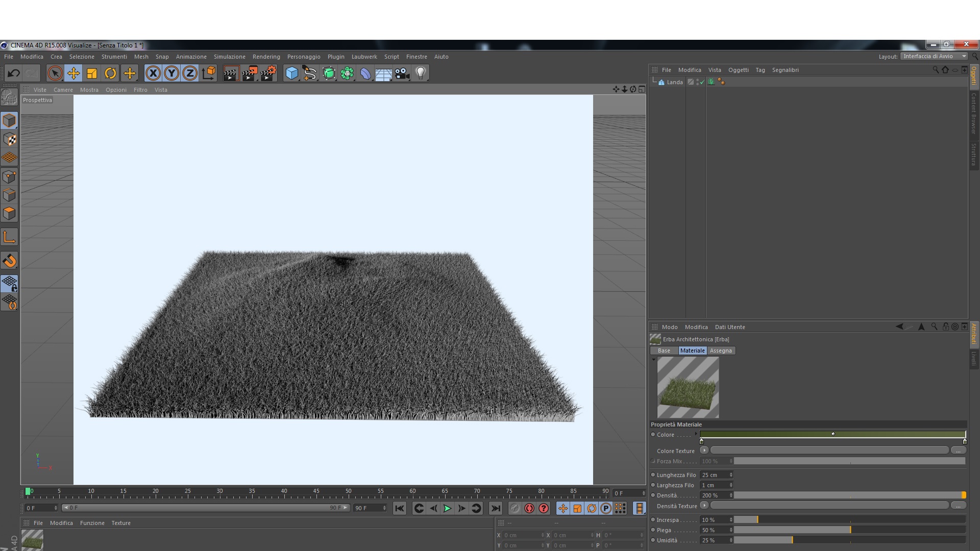Image resolution: width=980 pixels, height=551 pixels.
Task: Toggle Z axis lock
Action: tap(190, 73)
